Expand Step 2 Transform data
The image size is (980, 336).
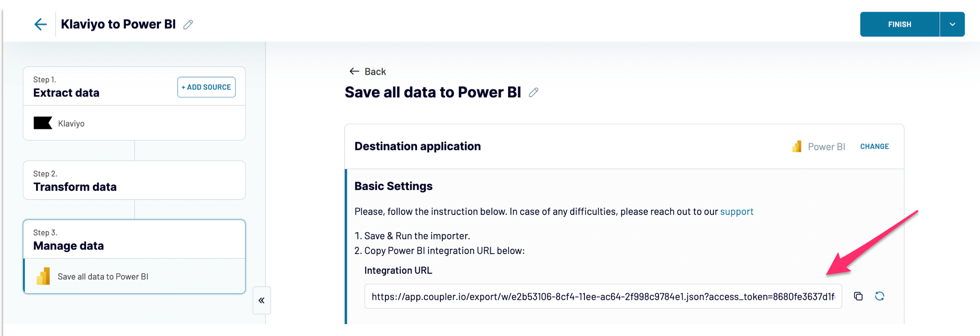pyautogui.click(x=134, y=180)
